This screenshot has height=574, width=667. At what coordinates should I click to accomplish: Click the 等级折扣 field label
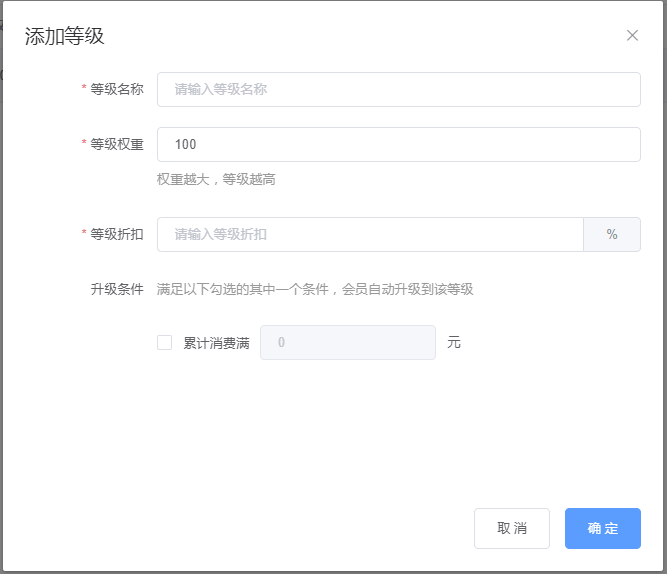[x=117, y=234]
